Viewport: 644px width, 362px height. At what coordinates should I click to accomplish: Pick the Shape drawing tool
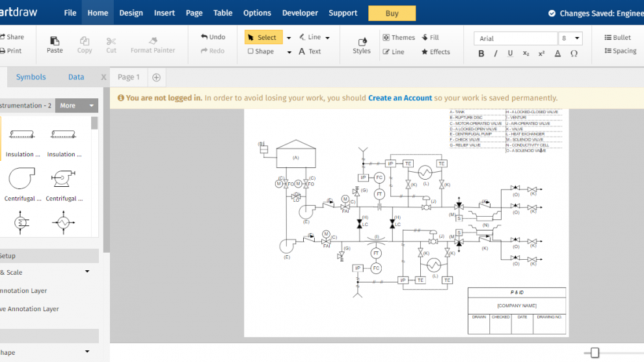click(x=261, y=51)
